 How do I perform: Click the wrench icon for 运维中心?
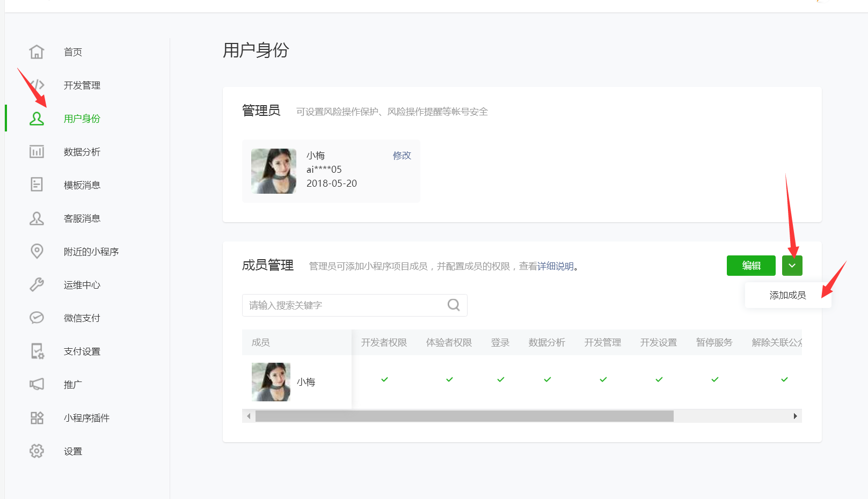pyautogui.click(x=37, y=285)
